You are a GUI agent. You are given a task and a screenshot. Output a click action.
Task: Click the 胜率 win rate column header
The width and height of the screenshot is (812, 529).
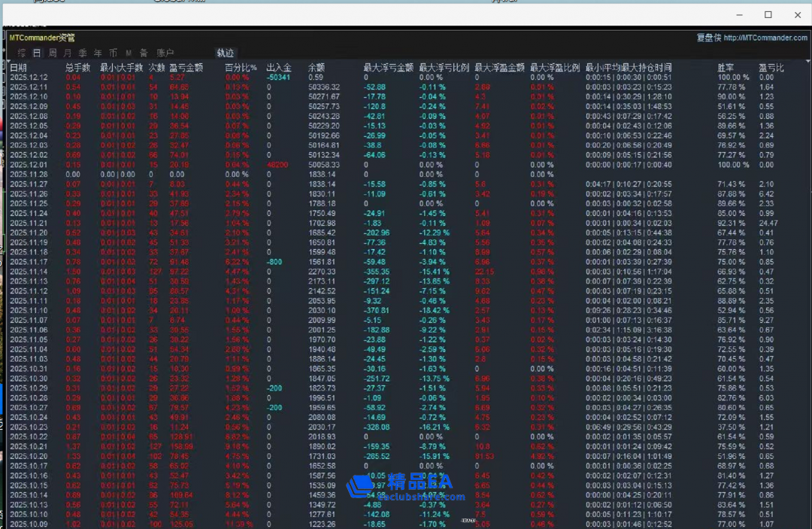point(726,68)
